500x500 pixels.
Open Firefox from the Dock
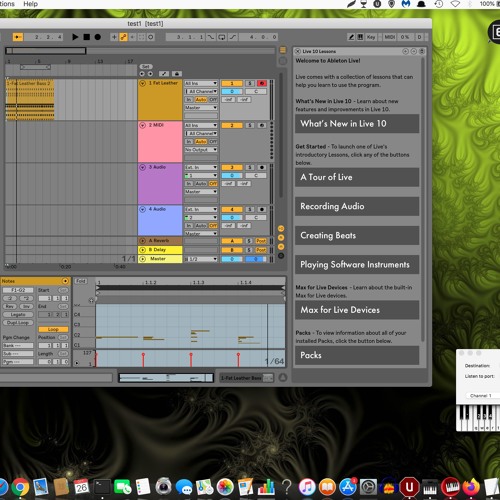471,488
